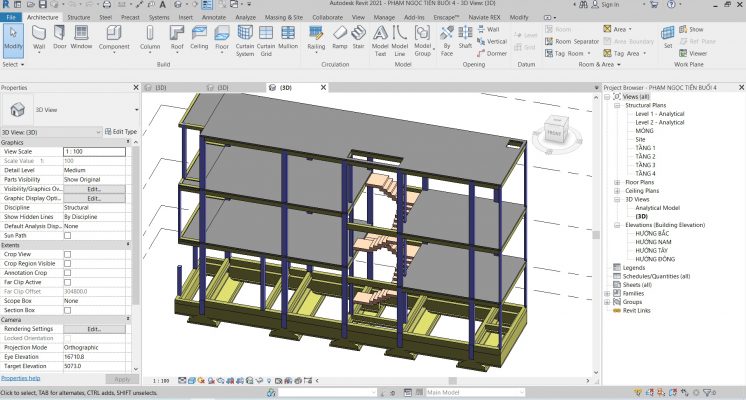Choose the Column tool
The width and height of the screenshot is (746, 400).
click(x=150, y=40)
